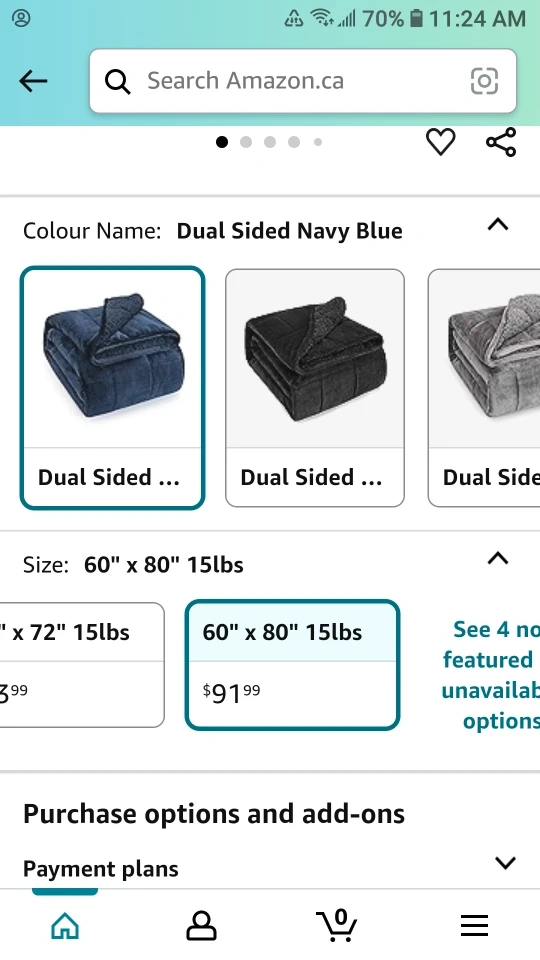Select the black Dual Sided colour swatch

(315, 388)
